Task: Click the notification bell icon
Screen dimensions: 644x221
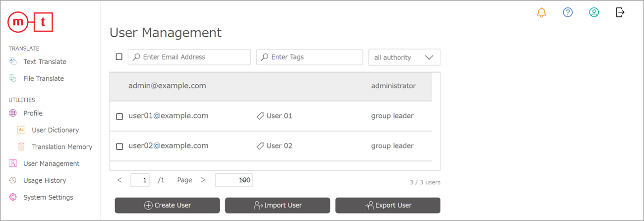Action: point(541,13)
